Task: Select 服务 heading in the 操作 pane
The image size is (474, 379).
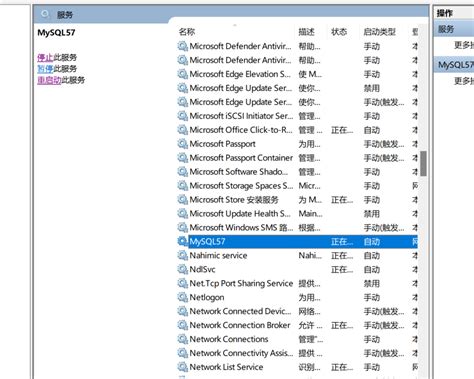Action: (446, 29)
